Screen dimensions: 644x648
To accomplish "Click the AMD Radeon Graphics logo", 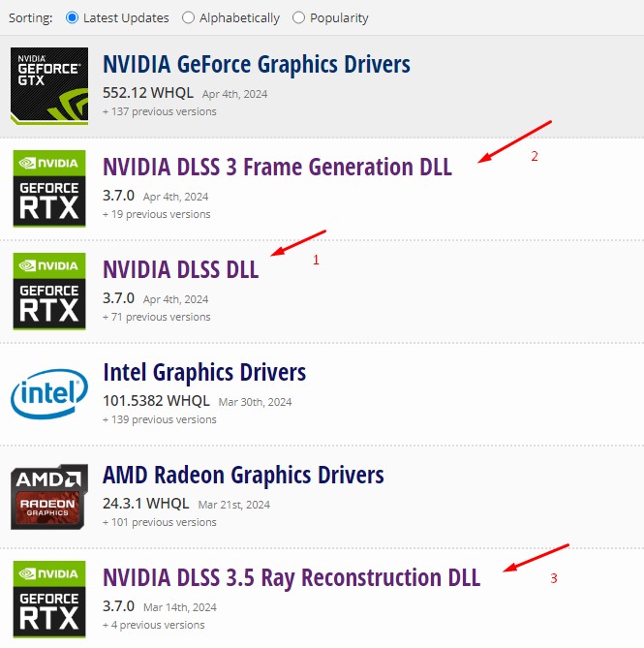I will point(49,497).
